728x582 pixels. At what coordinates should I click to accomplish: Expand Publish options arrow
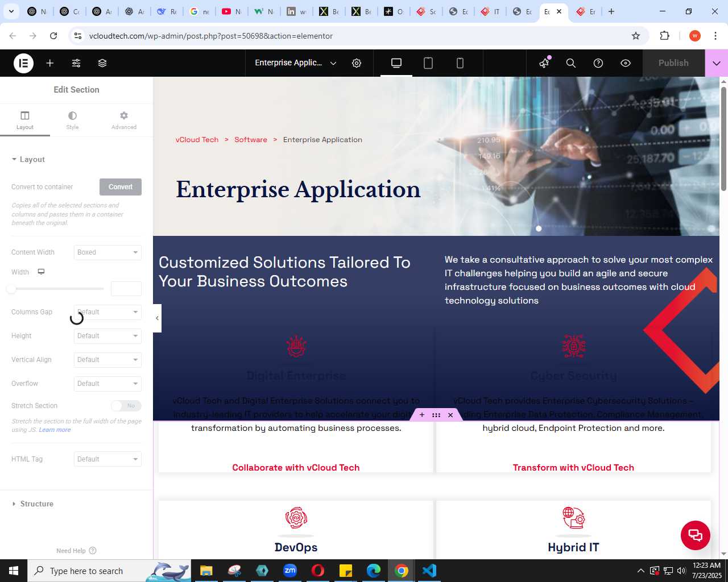click(x=717, y=63)
